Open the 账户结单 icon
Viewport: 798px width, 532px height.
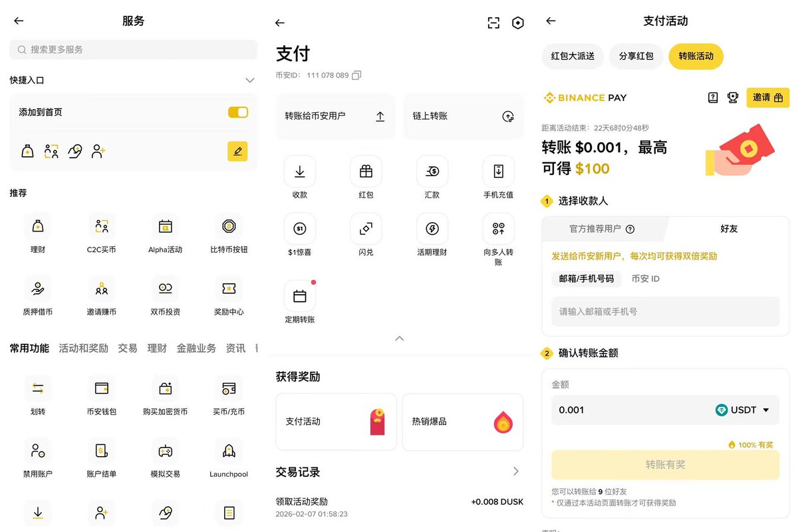point(102,451)
